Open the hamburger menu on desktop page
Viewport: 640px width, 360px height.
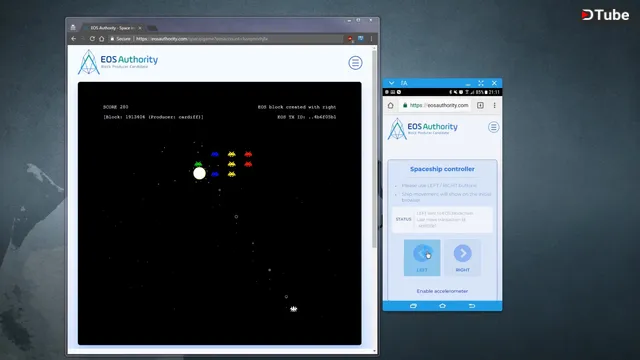[355, 63]
